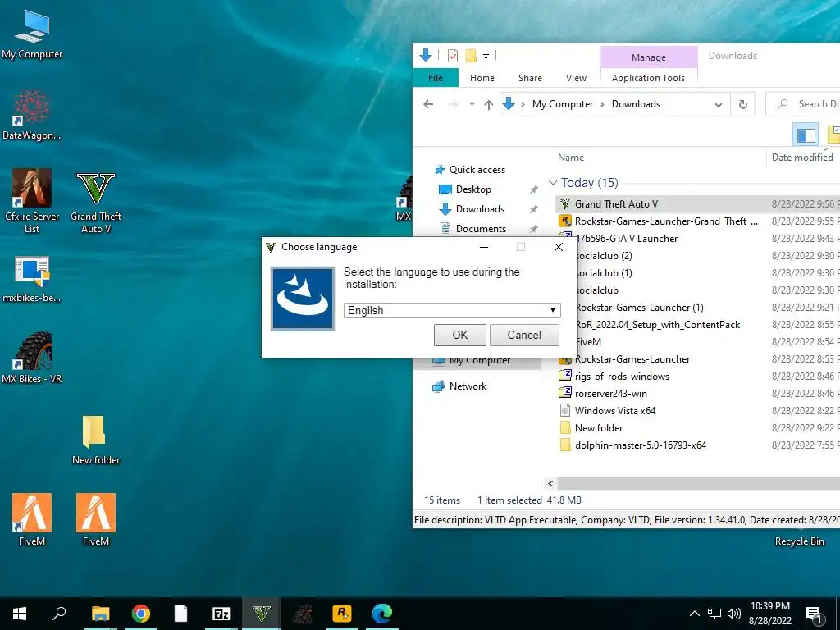This screenshot has width=840, height=630.
Task: Open My Computer desktop icon
Action: (32, 34)
